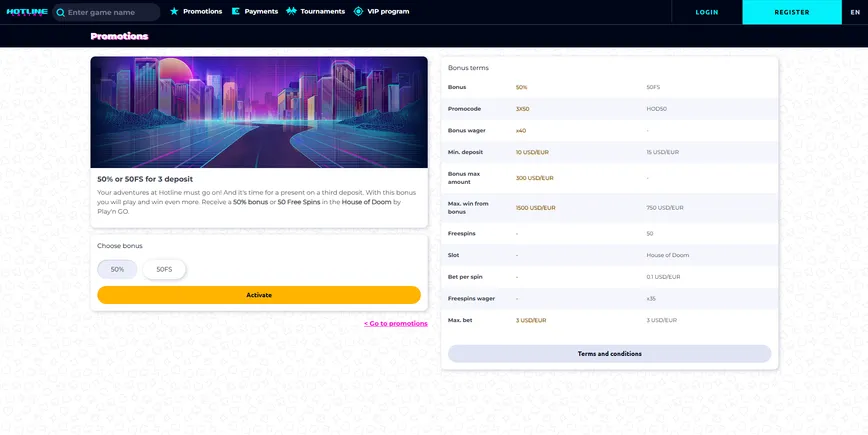This screenshot has height=435, width=868.
Task: Click the VIP program badge icon
Action: [x=358, y=11]
